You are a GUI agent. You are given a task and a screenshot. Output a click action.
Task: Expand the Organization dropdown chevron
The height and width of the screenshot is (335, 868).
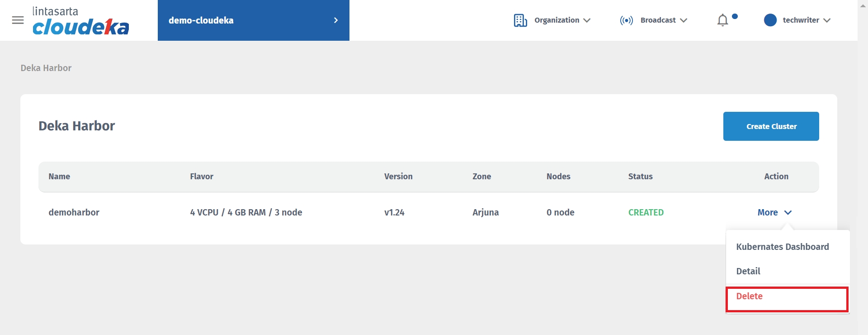[x=587, y=20]
